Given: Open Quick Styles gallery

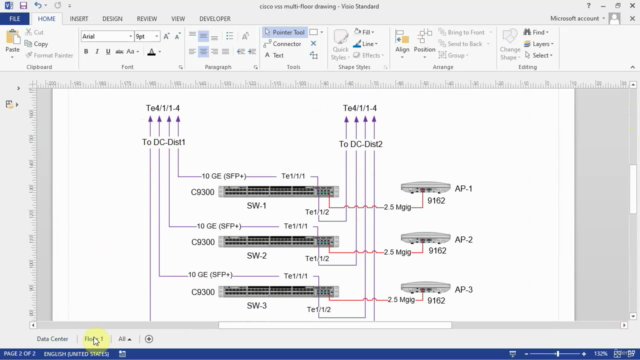Looking at the screenshot, I should (340, 45).
